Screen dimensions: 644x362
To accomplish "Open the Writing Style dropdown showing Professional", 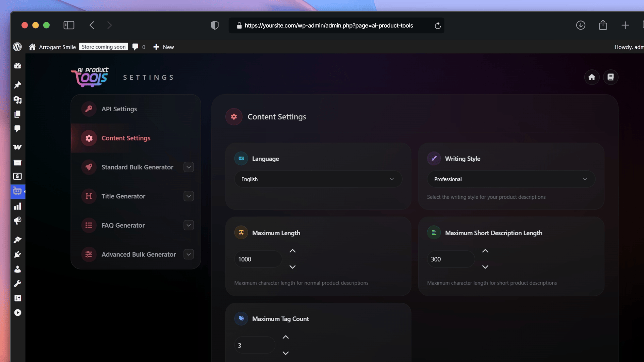I will [x=511, y=179].
